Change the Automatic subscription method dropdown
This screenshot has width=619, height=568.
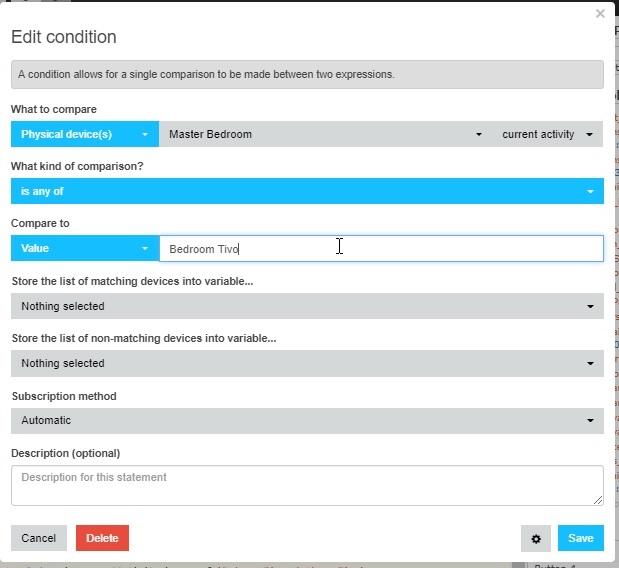pos(307,420)
